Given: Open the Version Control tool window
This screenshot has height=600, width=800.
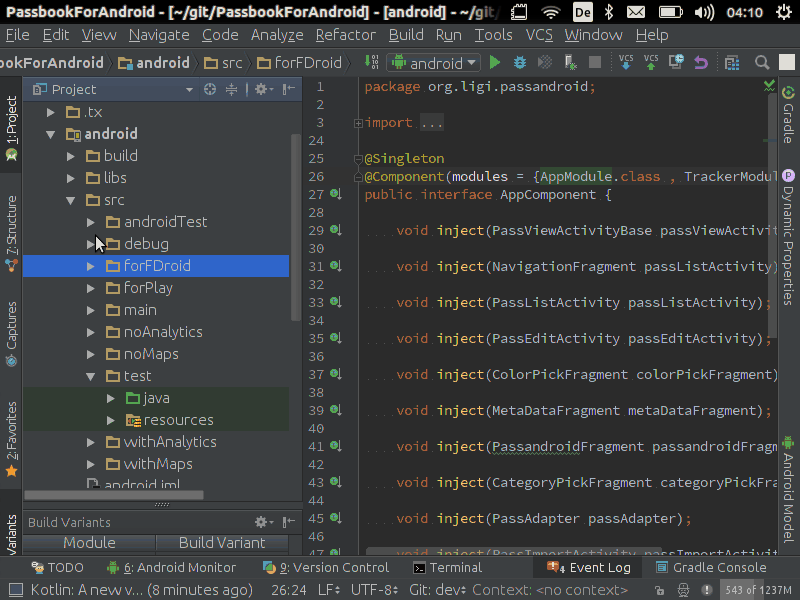Looking at the screenshot, I should tap(326, 567).
